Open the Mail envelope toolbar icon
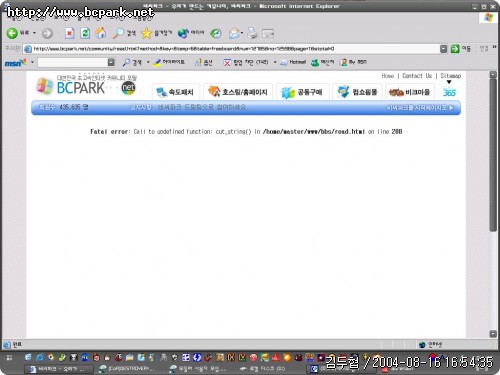 234,33
